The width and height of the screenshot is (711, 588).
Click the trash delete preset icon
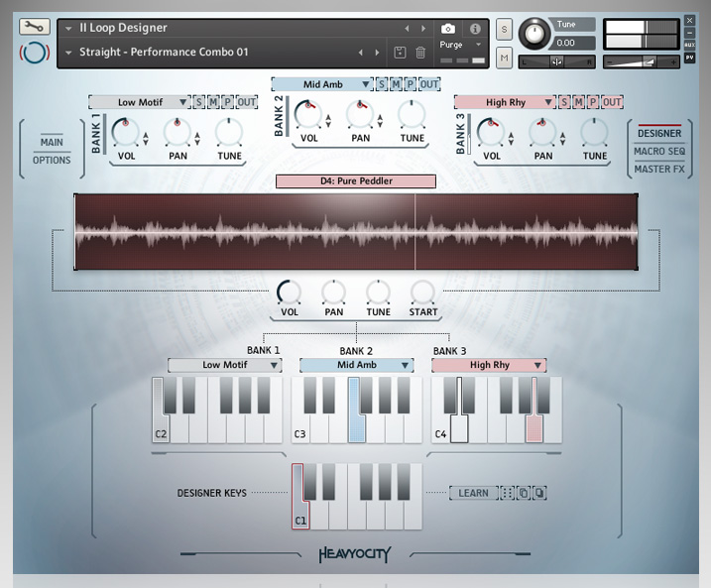point(420,53)
